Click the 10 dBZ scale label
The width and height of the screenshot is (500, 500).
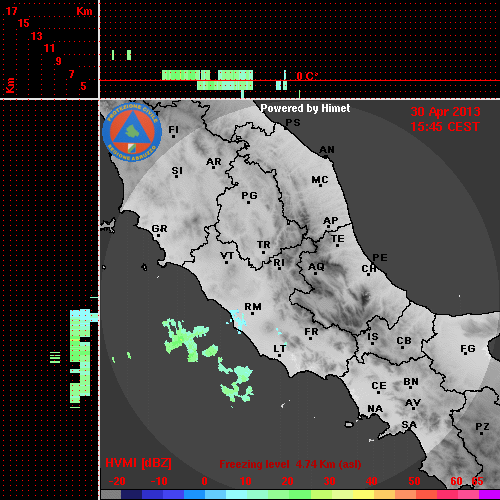pyautogui.click(x=246, y=481)
